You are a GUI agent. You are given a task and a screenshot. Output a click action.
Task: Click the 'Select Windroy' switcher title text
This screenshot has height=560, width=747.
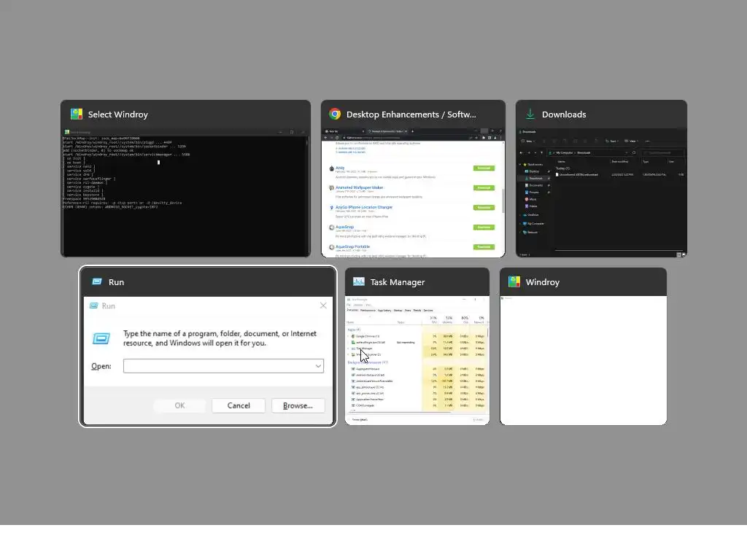pyautogui.click(x=117, y=114)
